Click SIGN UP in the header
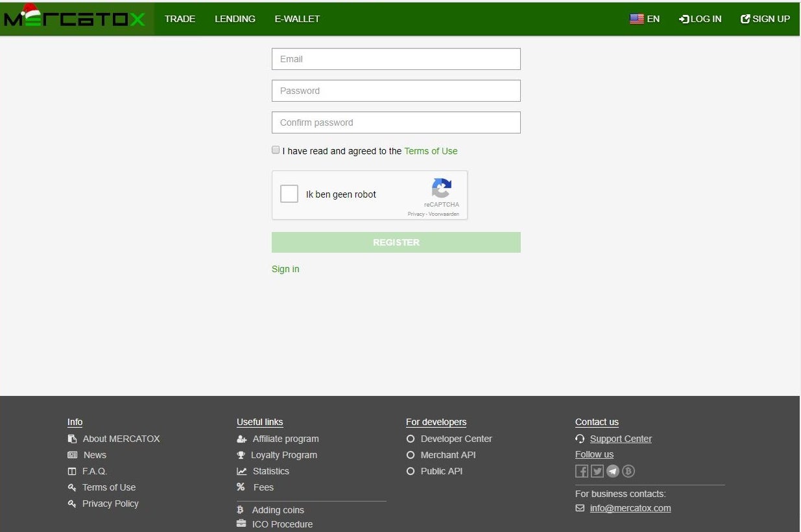Image resolution: width=801 pixels, height=532 pixels. click(765, 19)
